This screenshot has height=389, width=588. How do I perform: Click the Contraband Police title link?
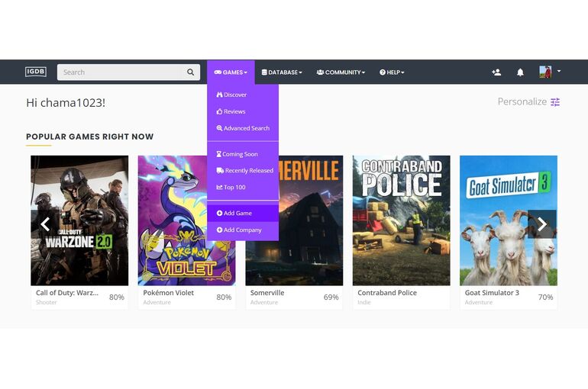click(387, 293)
